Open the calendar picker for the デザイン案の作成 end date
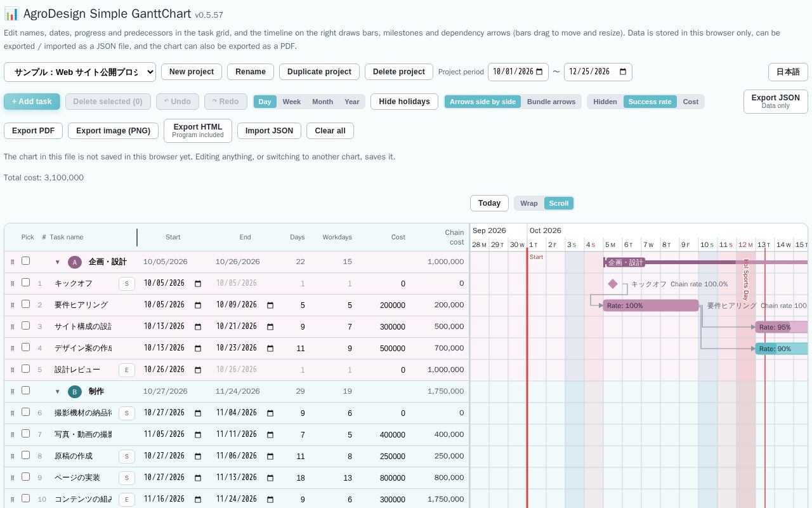812x508 pixels. click(x=270, y=349)
